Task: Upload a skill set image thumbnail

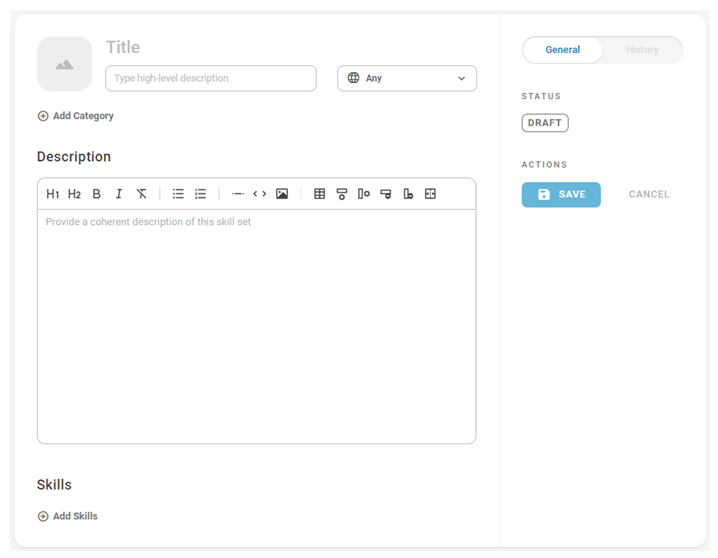Action: click(65, 64)
